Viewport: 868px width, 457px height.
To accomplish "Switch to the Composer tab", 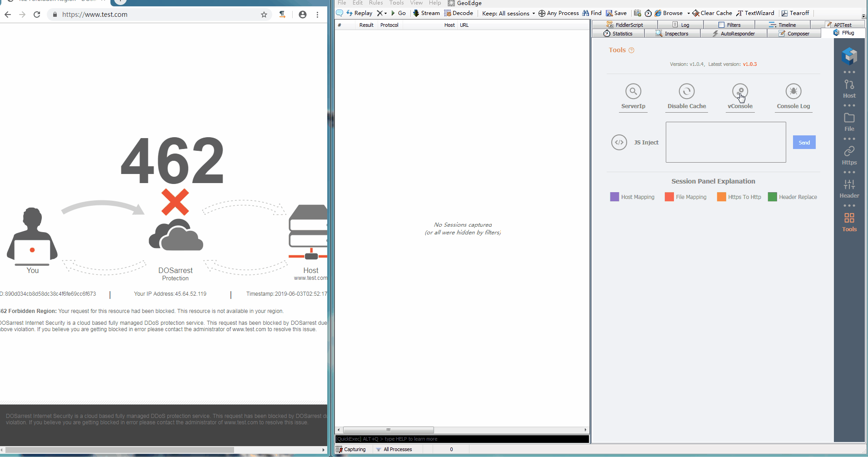I will click(794, 34).
